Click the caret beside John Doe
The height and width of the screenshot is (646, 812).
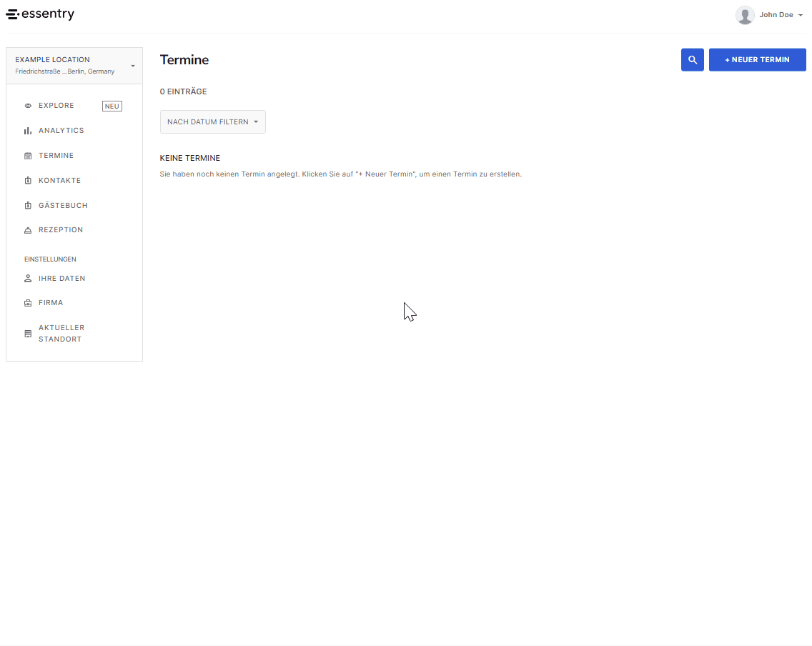click(800, 16)
